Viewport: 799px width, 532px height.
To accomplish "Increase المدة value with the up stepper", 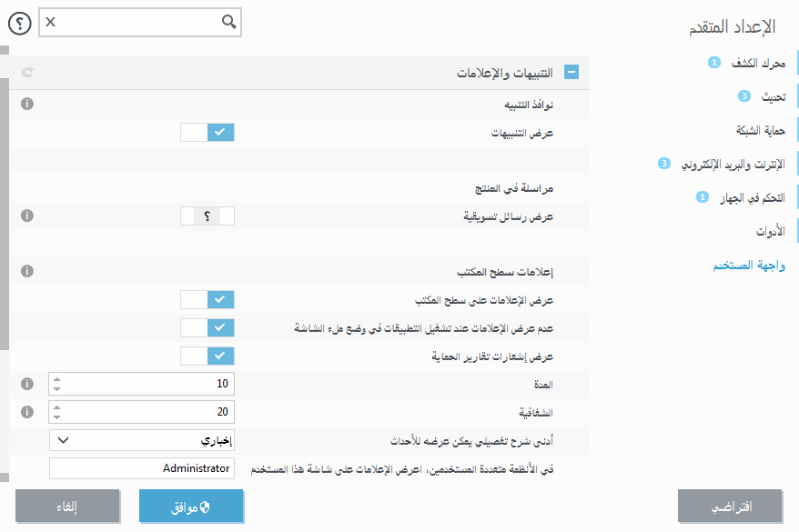I will click(56, 379).
